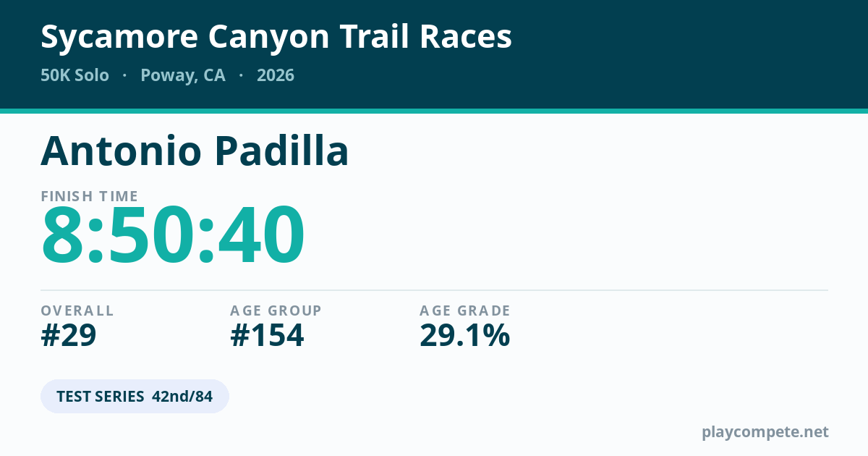Click the AGE GROUP heading

coord(276,311)
